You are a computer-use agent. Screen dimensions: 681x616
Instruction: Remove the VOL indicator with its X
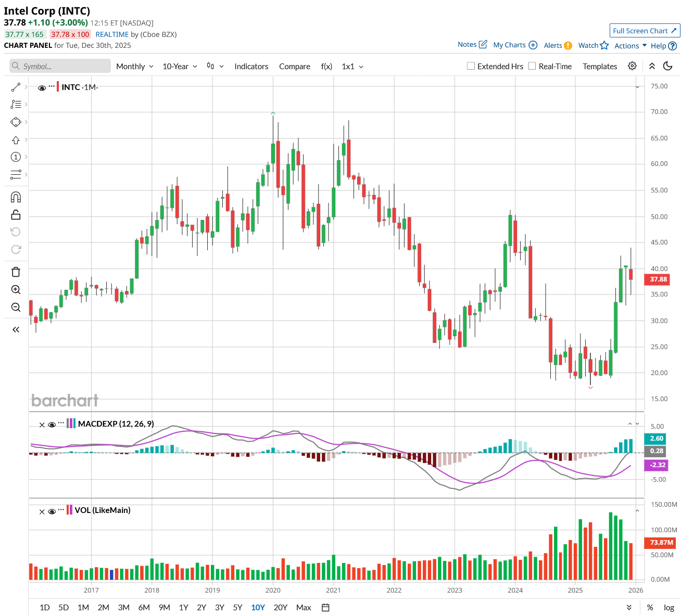[x=42, y=512]
